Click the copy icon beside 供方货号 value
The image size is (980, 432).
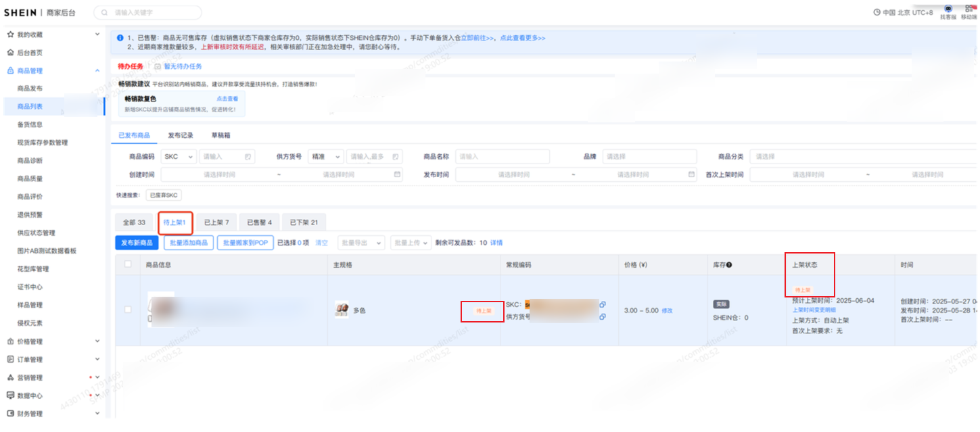(603, 316)
